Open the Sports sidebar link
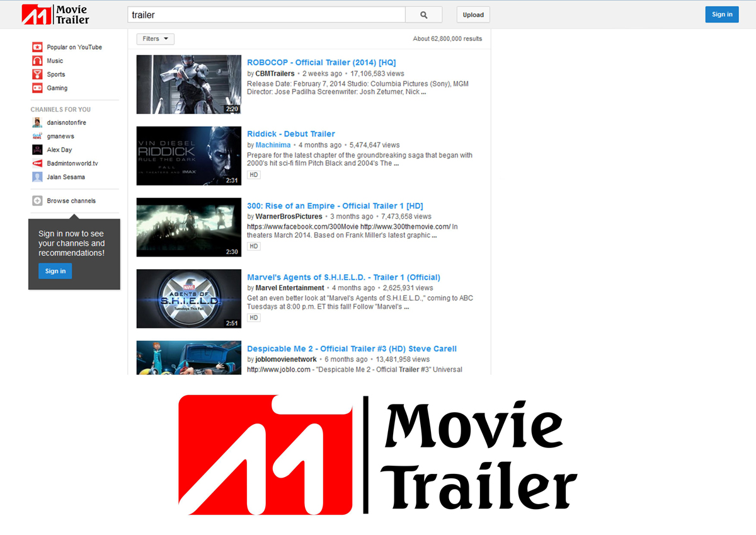Screen dimensions: 756x535 click(x=56, y=74)
